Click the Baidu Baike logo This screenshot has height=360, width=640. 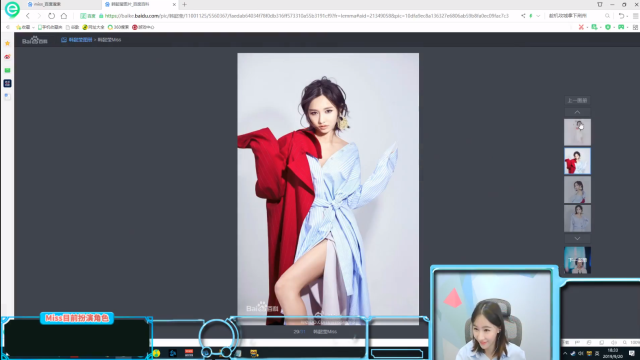click(x=35, y=40)
